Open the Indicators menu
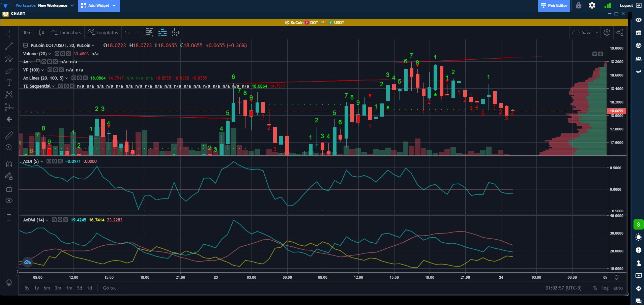The height and width of the screenshot is (305, 644). click(x=66, y=32)
